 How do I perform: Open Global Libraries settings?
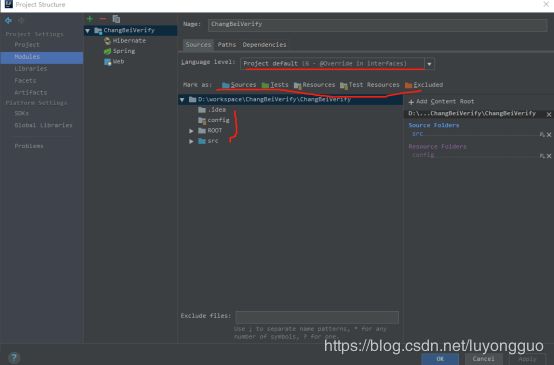click(x=43, y=125)
